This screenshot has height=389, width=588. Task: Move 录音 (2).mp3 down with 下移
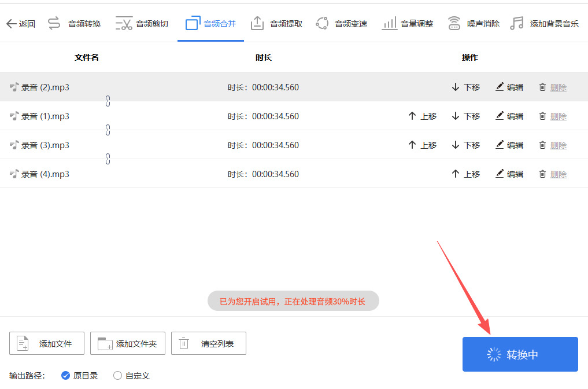[466, 87]
